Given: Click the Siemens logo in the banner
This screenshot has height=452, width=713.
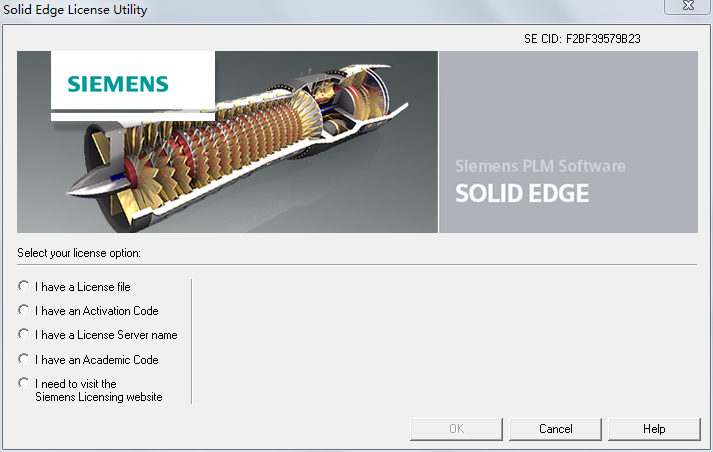Looking at the screenshot, I should click(x=118, y=84).
